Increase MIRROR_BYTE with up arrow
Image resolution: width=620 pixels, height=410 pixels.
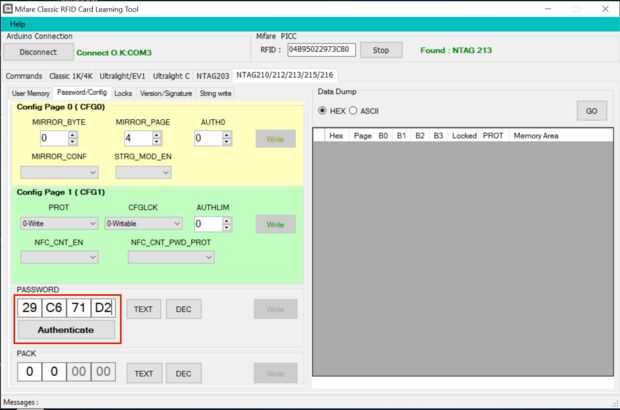pyautogui.click(x=73, y=135)
